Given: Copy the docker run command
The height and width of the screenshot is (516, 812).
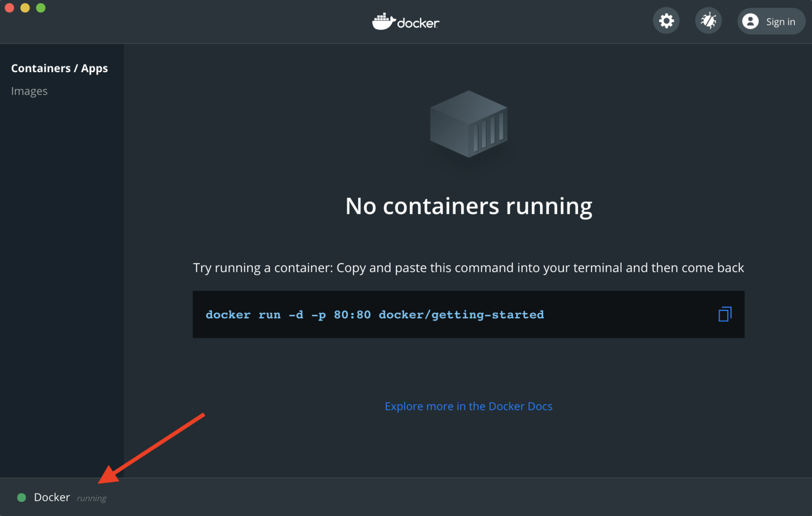Looking at the screenshot, I should [725, 314].
